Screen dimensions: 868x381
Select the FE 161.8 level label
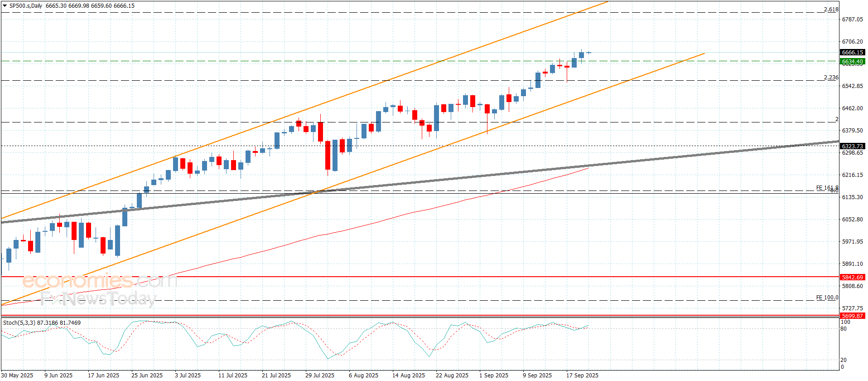pos(827,188)
